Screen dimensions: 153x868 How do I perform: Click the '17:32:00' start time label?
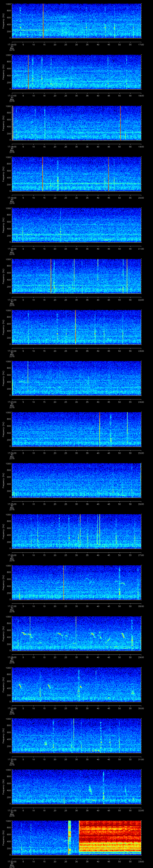tap(12, 861)
